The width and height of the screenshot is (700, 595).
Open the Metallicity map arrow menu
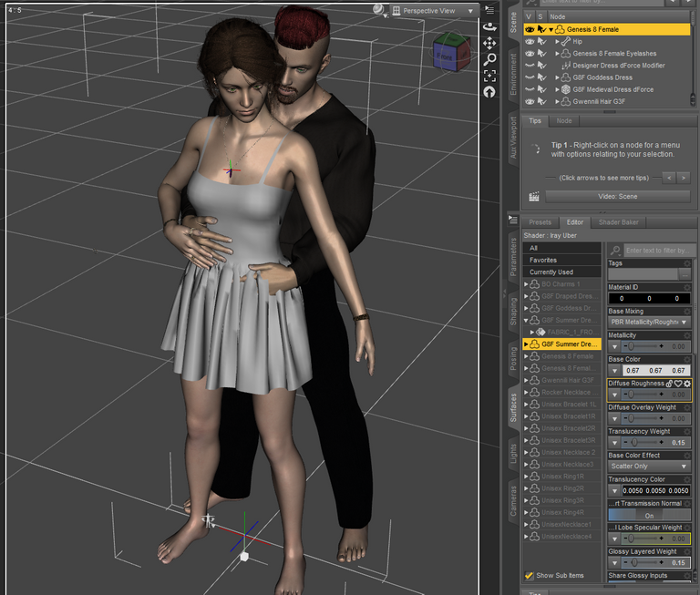(x=614, y=346)
